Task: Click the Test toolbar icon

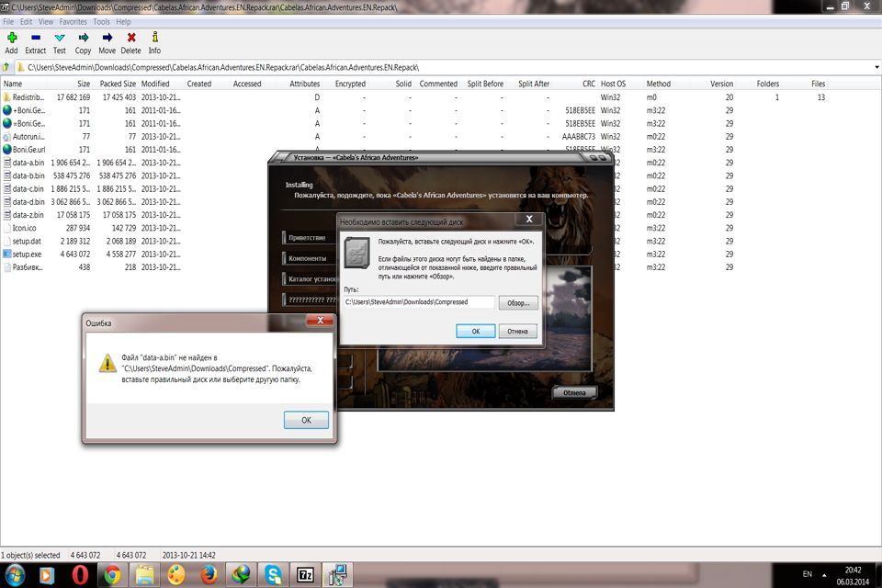Action: pos(60,38)
